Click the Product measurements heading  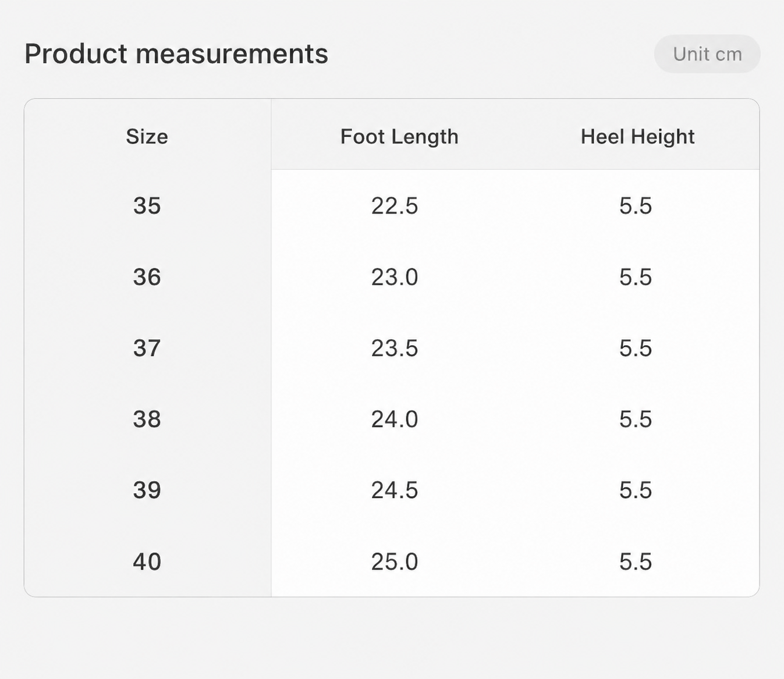tap(176, 54)
